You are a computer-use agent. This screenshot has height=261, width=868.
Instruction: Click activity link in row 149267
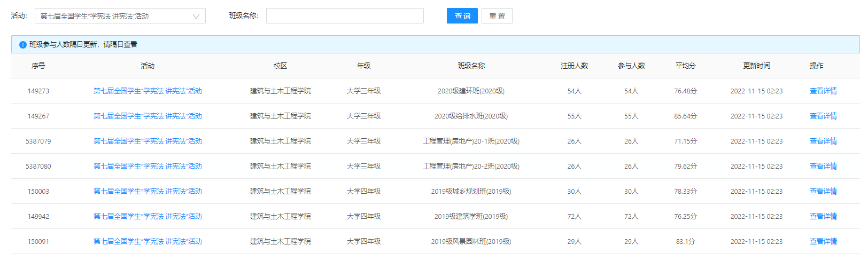(148, 116)
